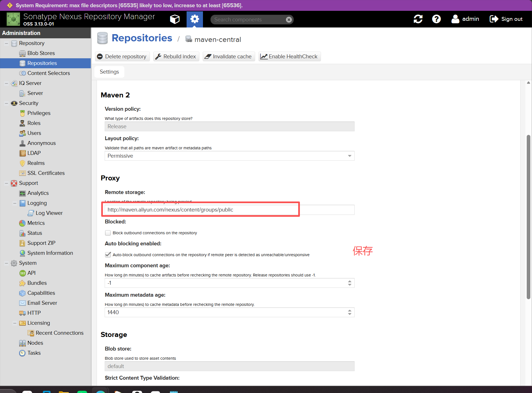Click the Maximum metadata age field

(229, 313)
